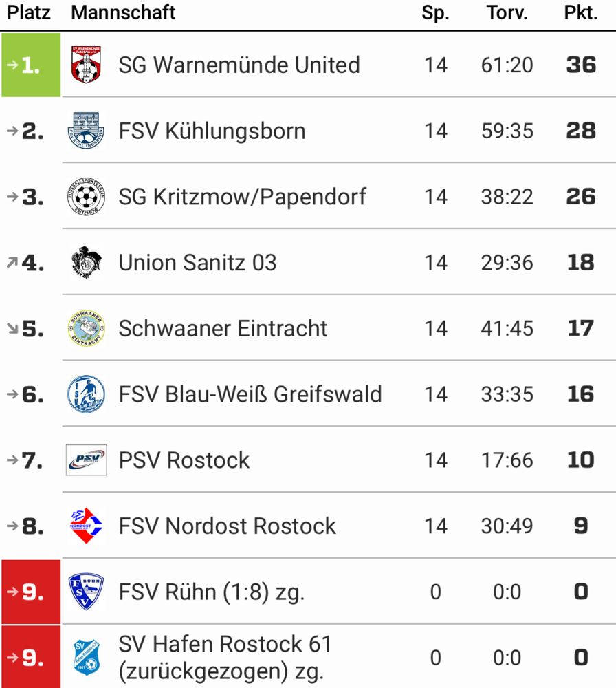Open the FSV Blau-Weiß Greifswald logo
This screenshot has height=688, width=616.
point(86,394)
